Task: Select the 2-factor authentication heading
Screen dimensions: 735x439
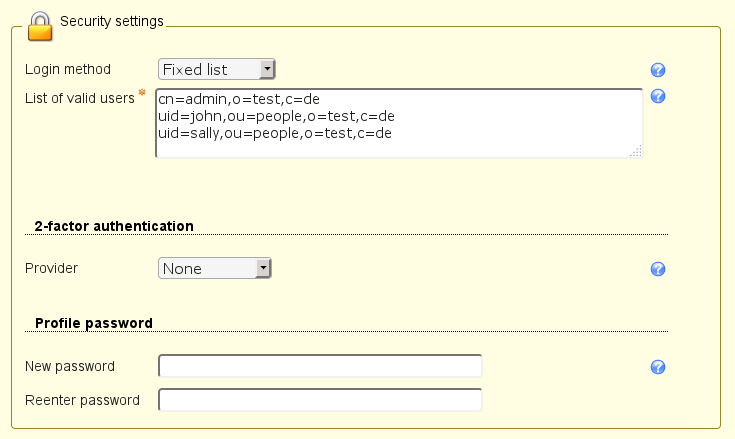Action: 114,226
